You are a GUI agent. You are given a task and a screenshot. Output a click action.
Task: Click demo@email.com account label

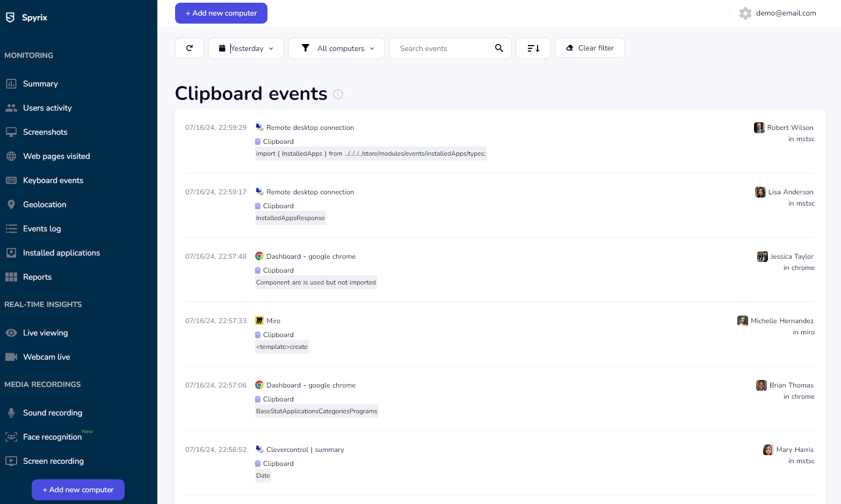[x=786, y=13]
